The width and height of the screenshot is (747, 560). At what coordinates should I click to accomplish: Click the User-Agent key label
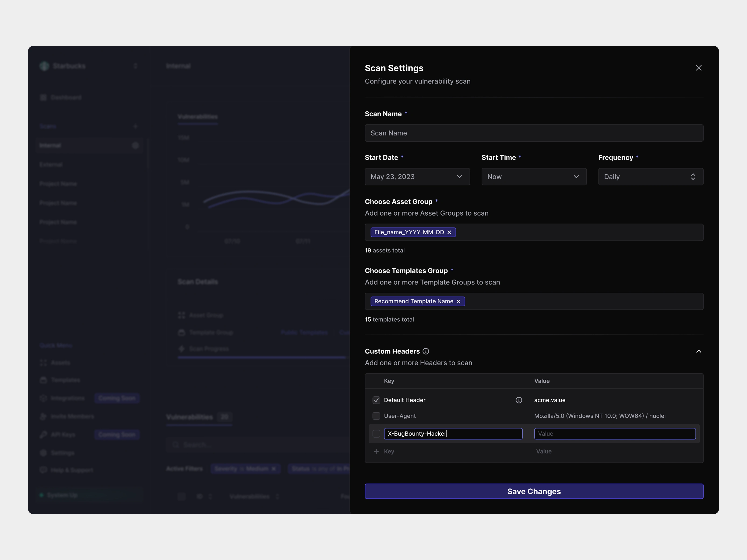pos(399,416)
